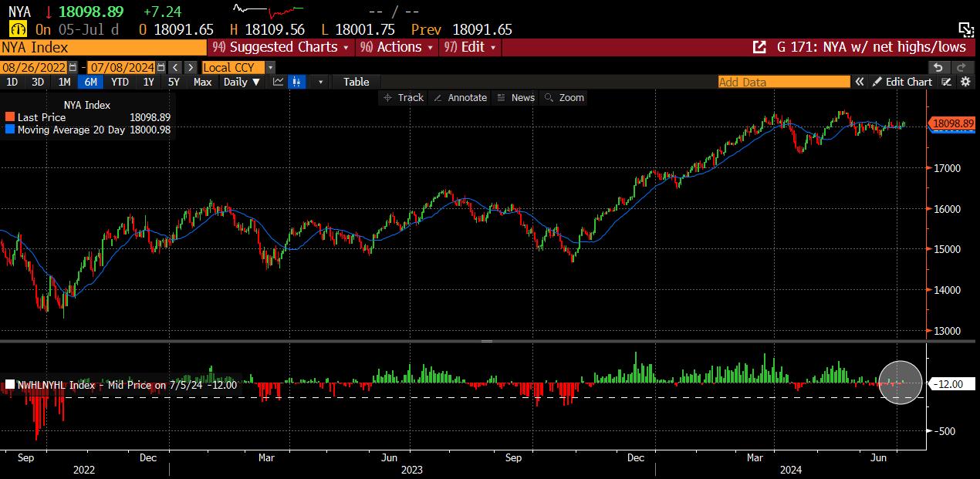Select candlestick chart type
The image size is (980, 479).
[296, 82]
